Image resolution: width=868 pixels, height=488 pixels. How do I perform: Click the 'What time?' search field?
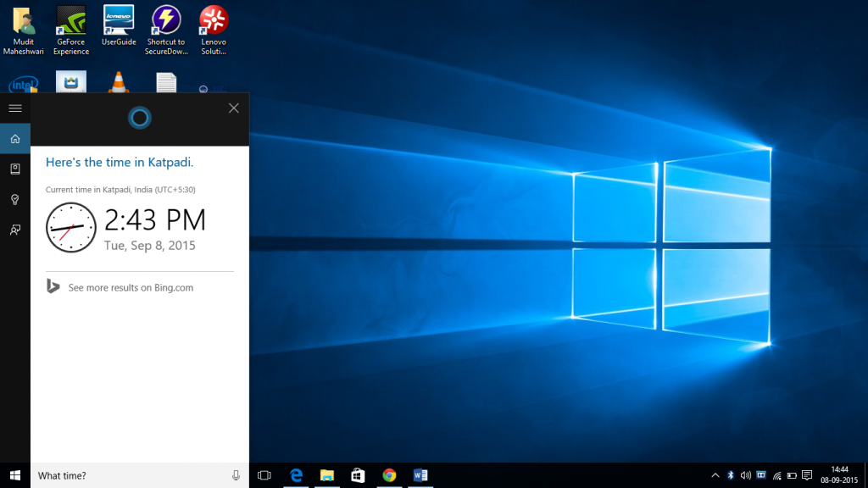pyautogui.click(x=140, y=475)
